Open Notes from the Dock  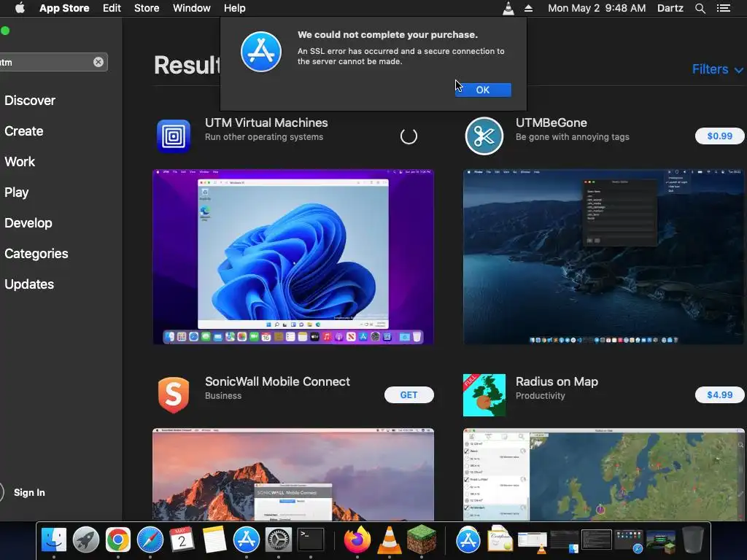click(x=214, y=540)
